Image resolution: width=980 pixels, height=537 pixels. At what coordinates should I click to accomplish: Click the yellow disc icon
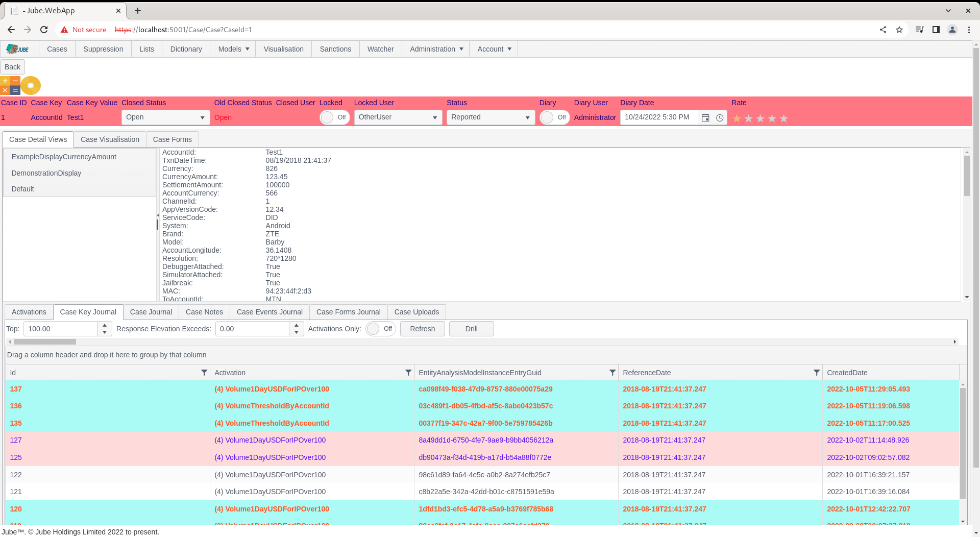[x=31, y=85]
